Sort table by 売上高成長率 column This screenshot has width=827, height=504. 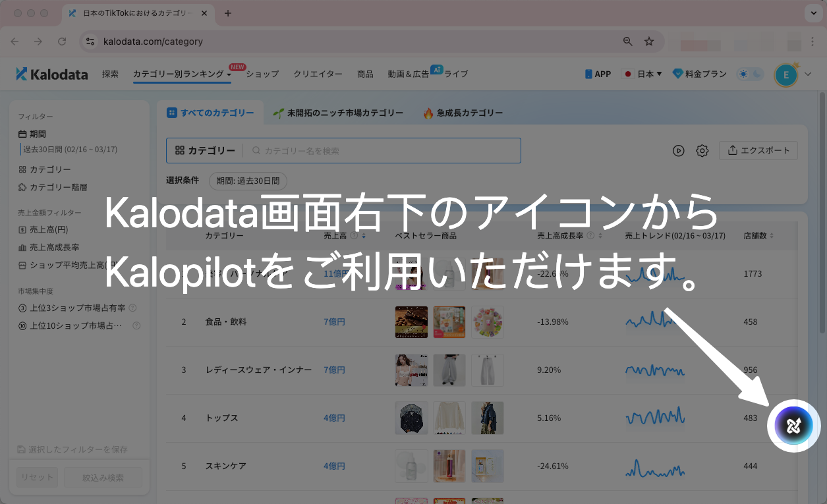click(600, 236)
